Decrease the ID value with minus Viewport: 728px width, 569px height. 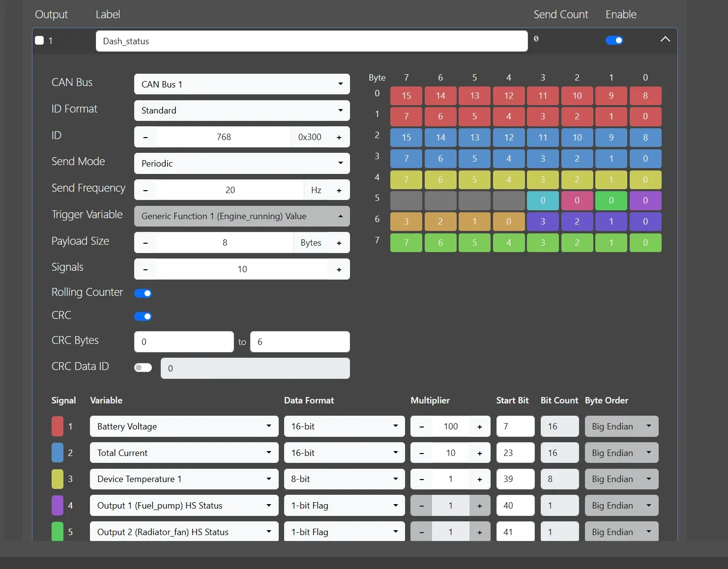pyautogui.click(x=146, y=137)
